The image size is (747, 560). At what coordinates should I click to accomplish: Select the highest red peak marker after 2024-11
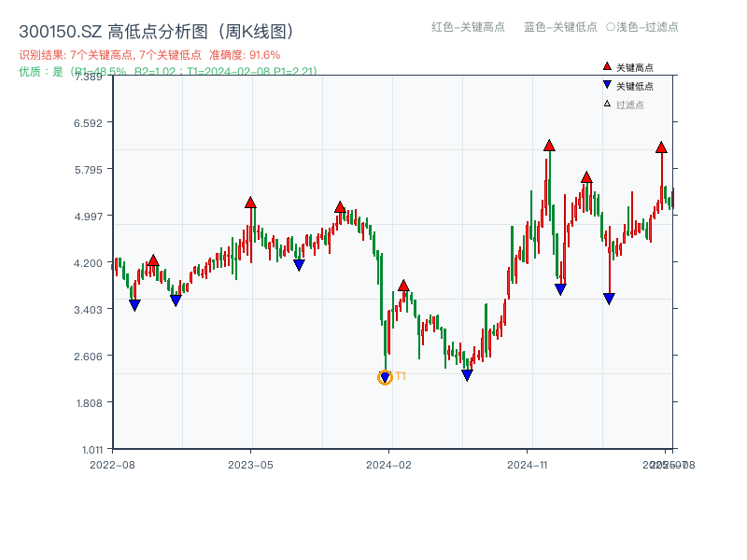pyautogui.click(x=549, y=146)
